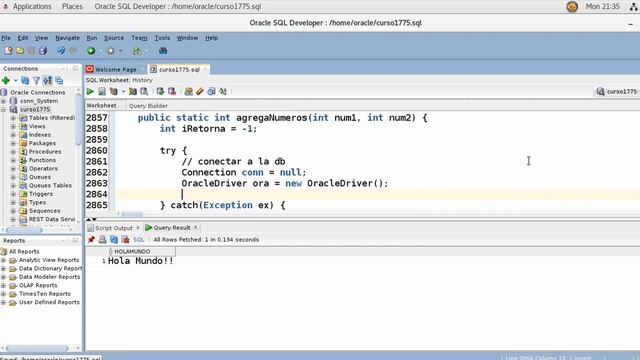
Task: Run statement with green play button
Action: (x=90, y=91)
